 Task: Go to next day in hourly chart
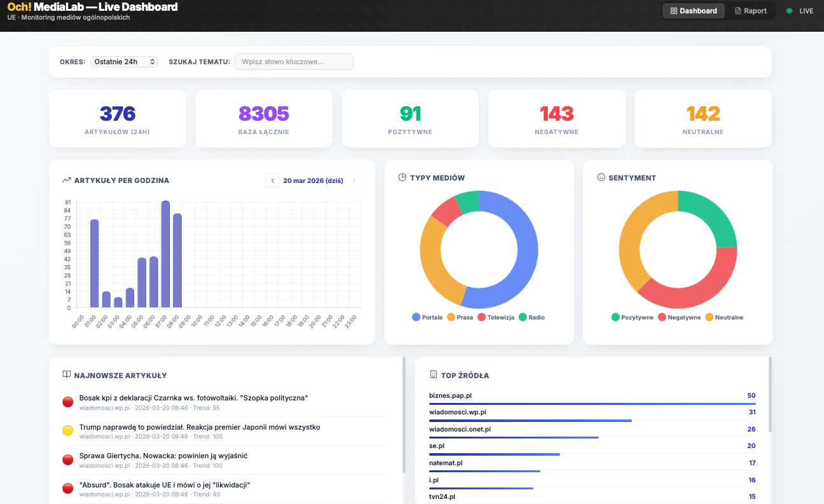[354, 180]
